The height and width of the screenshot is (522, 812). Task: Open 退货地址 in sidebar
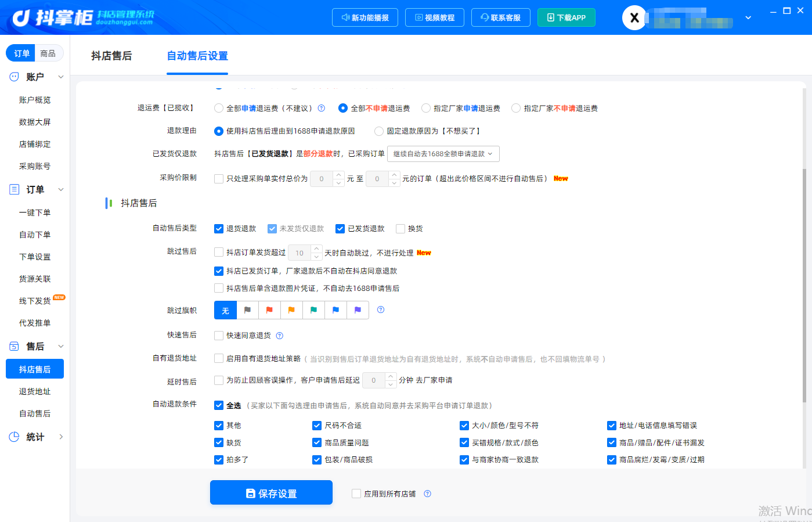[35, 391]
